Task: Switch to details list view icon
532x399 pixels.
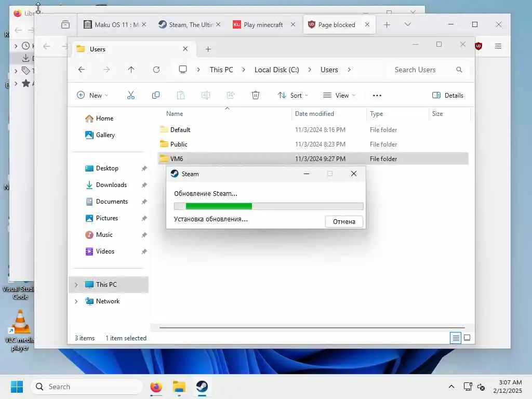Action: (x=456, y=338)
